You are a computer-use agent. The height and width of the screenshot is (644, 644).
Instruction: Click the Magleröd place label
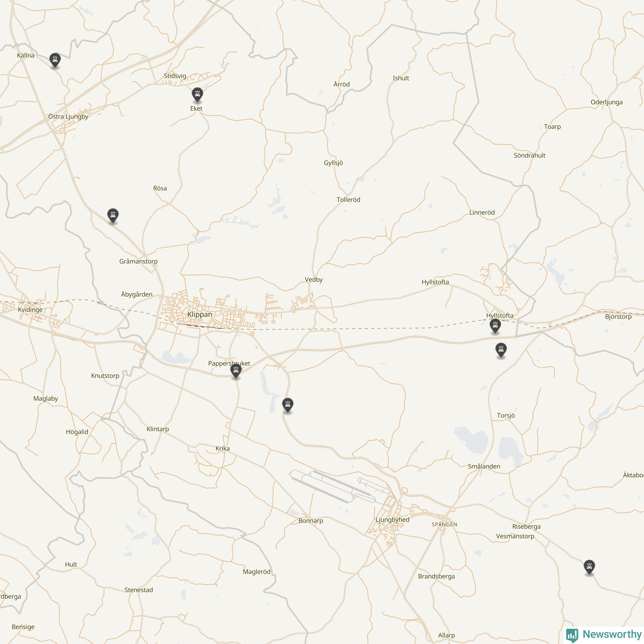pos(257,572)
